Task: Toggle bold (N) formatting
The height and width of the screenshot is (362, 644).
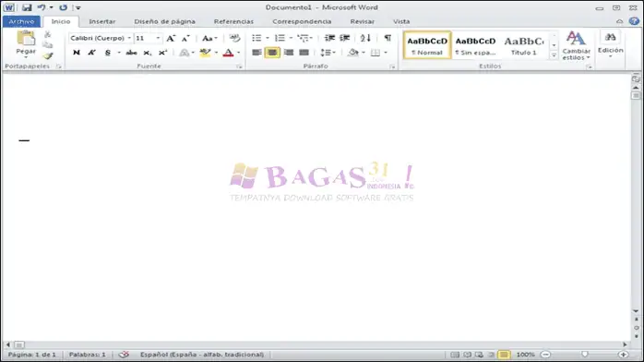Action: click(77, 53)
